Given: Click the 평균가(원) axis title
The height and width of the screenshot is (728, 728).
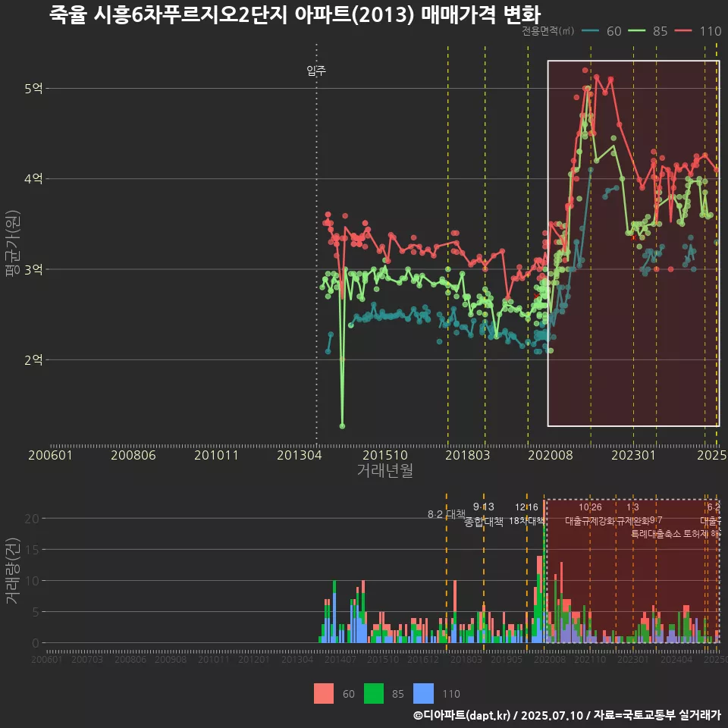Looking at the screenshot, I should [12, 243].
